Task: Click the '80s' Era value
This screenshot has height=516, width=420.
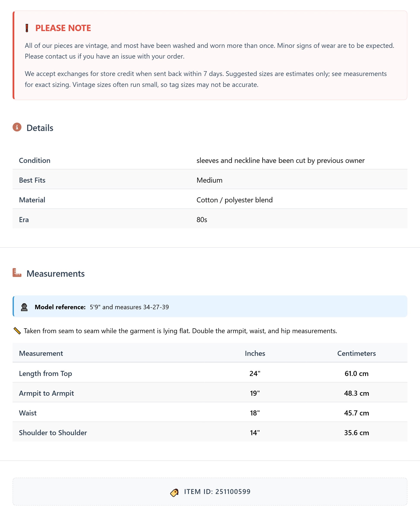Action: click(202, 220)
